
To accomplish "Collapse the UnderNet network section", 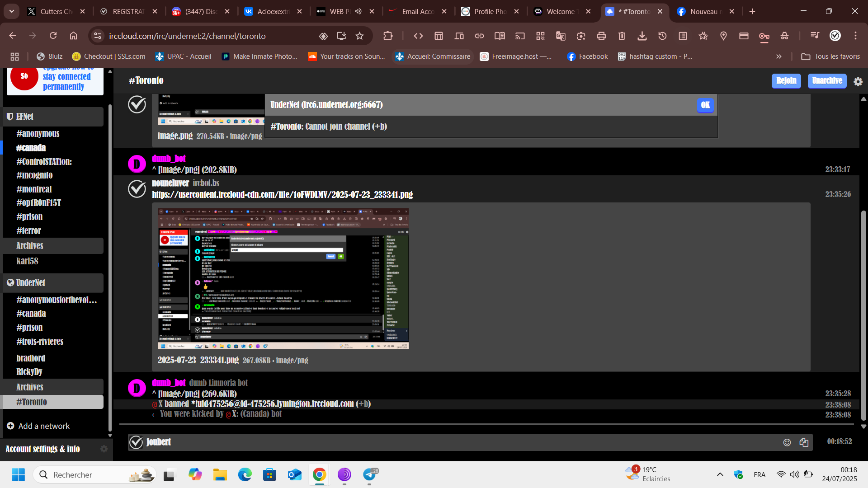I will click(10, 283).
